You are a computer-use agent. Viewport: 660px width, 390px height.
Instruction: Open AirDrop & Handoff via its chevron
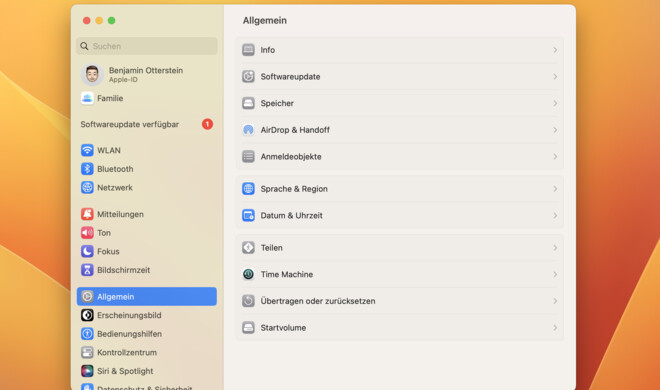click(555, 130)
